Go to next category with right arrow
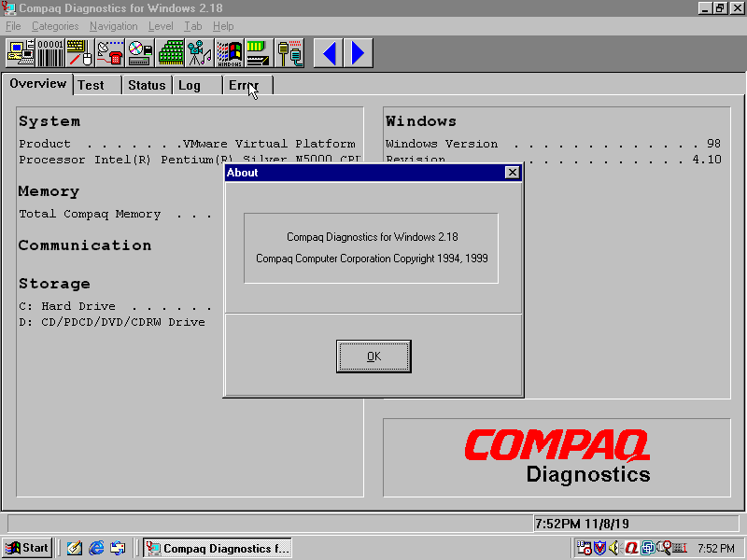747x560 pixels. tap(359, 53)
